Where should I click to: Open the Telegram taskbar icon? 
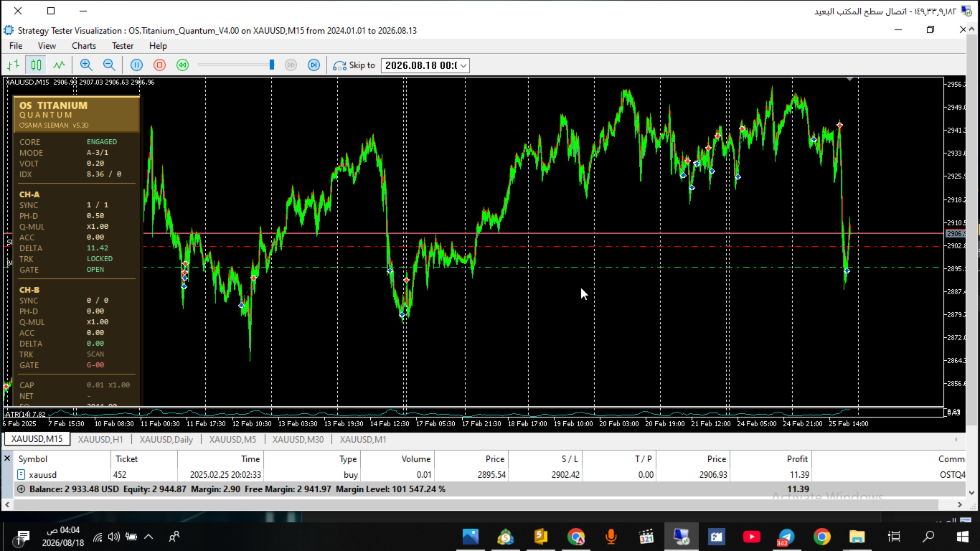(787, 536)
